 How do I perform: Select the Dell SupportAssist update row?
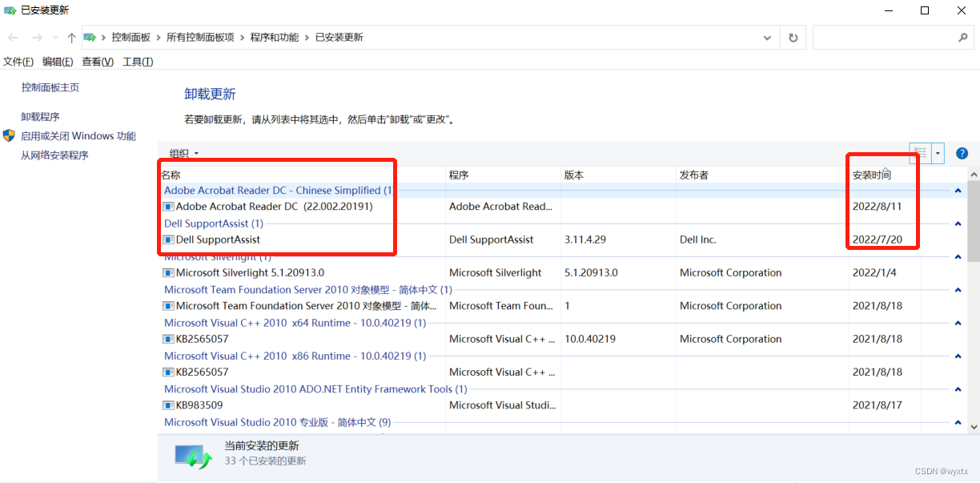click(x=540, y=239)
